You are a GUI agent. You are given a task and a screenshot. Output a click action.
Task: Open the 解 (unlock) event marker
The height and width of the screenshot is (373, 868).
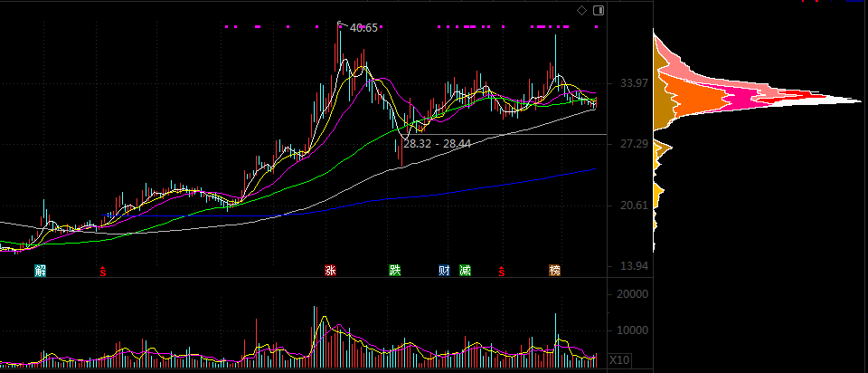[40, 271]
